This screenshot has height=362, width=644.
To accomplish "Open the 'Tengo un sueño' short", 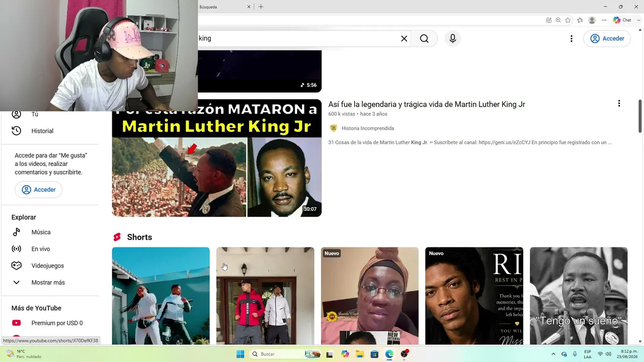I will point(579,296).
